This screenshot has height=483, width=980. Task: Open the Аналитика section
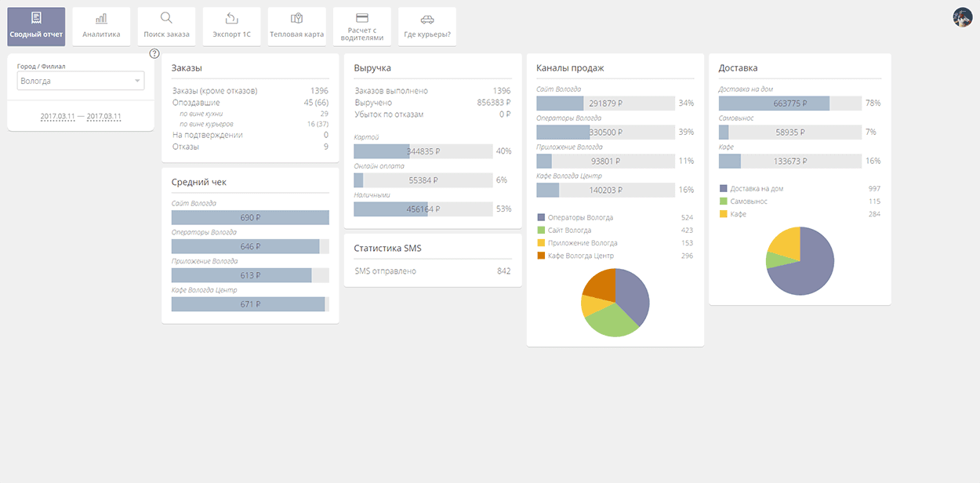(101, 26)
